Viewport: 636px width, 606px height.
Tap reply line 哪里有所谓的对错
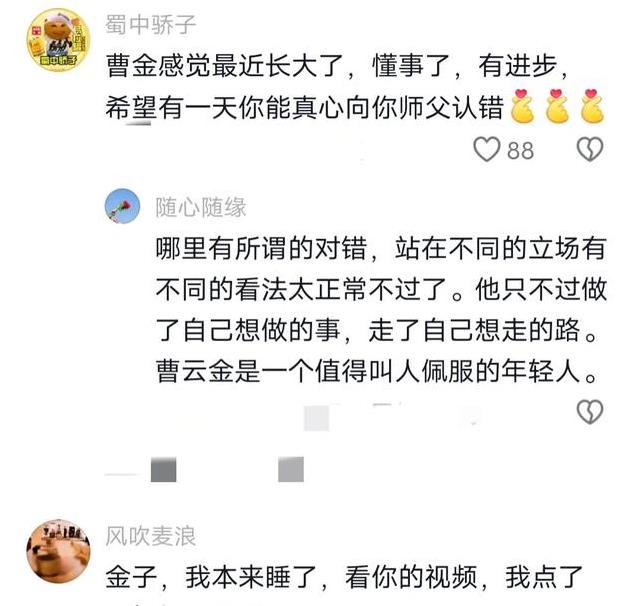coord(381,248)
